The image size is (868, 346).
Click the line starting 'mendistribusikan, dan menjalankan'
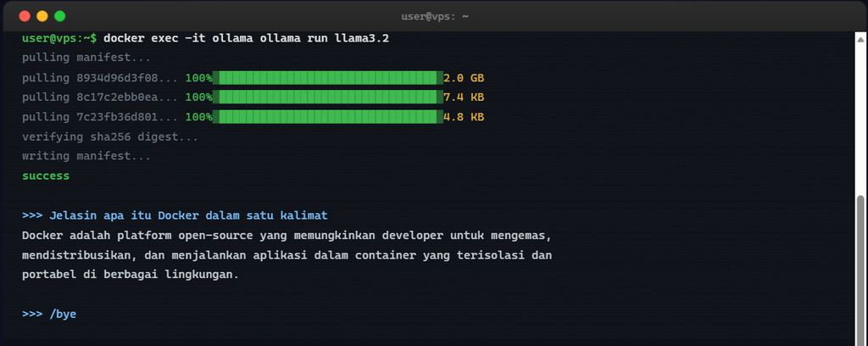[287, 255]
